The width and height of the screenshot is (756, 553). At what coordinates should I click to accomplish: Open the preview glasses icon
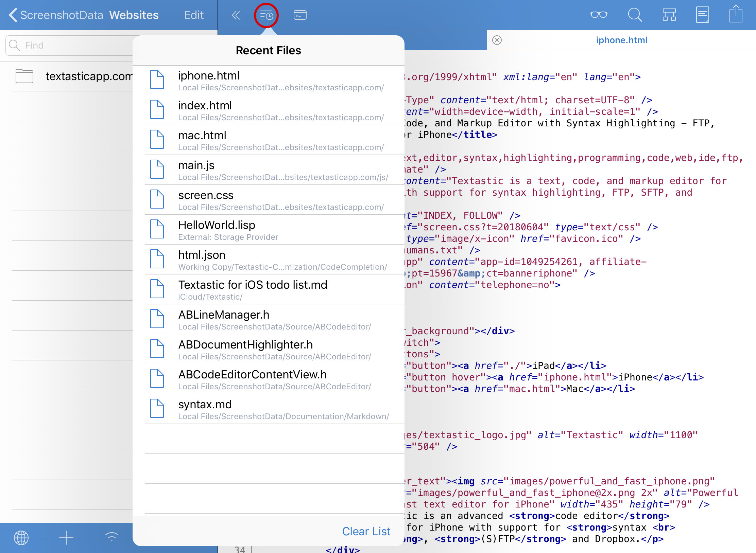(x=599, y=15)
